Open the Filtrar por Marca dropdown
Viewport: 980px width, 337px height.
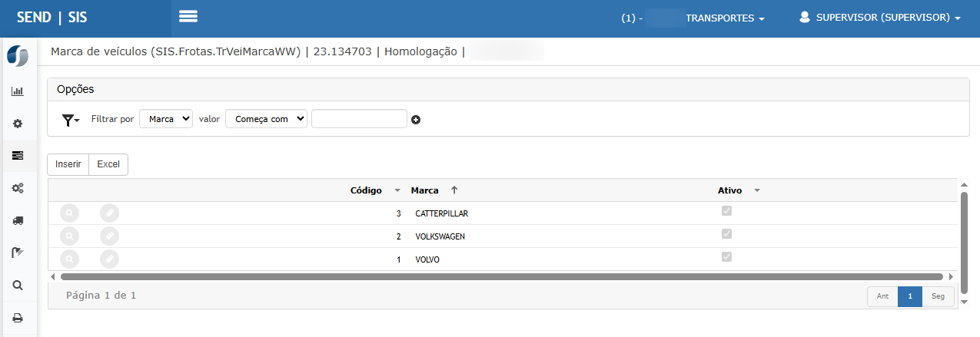tap(166, 119)
